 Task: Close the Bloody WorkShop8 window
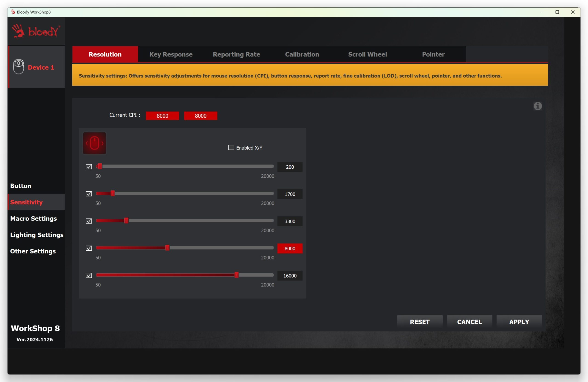pos(573,12)
